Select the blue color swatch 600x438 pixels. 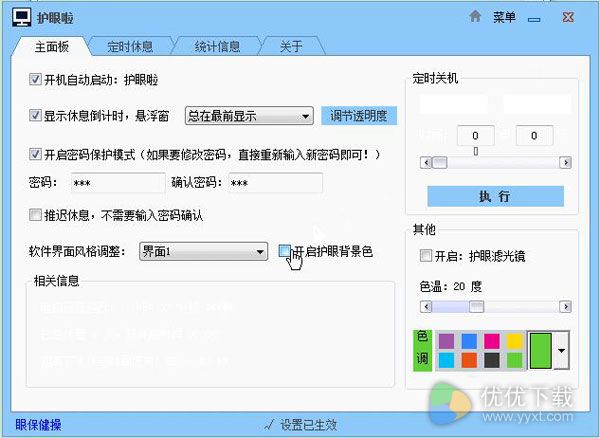(x=469, y=341)
